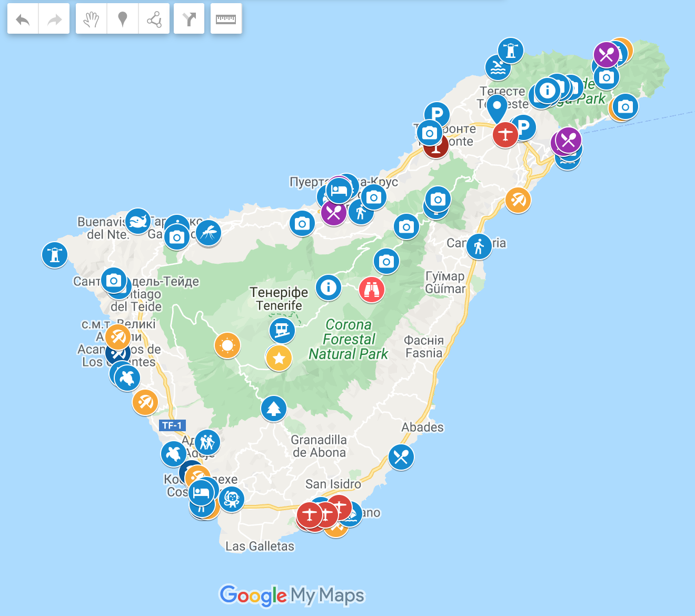Open the Add directions tool
This screenshot has width=695, height=616.
click(x=189, y=19)
